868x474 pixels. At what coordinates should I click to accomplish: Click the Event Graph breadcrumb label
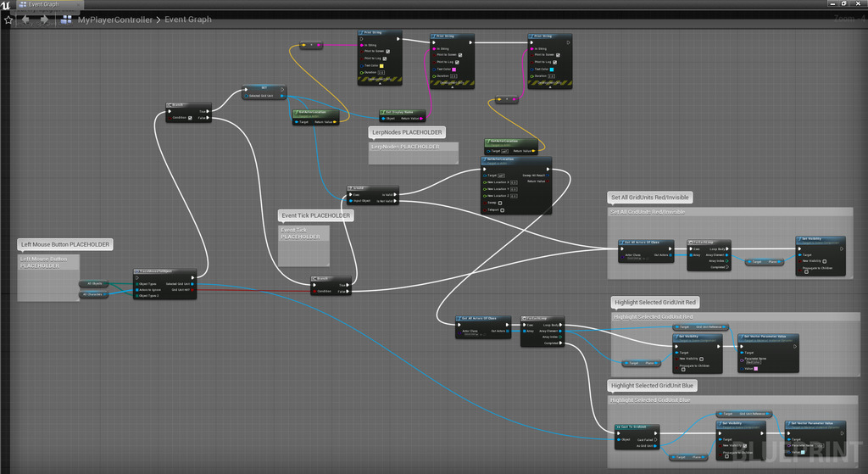[x=187, y=19]
